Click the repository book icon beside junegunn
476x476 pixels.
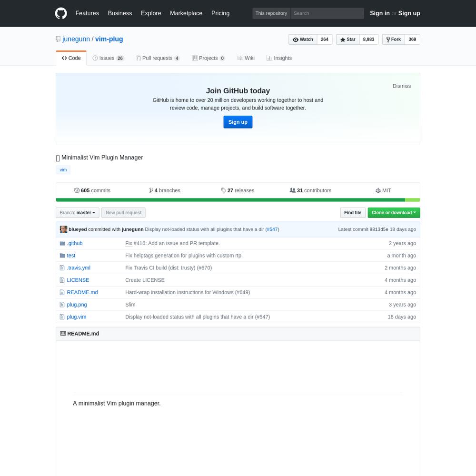click(x=58, y=39)
